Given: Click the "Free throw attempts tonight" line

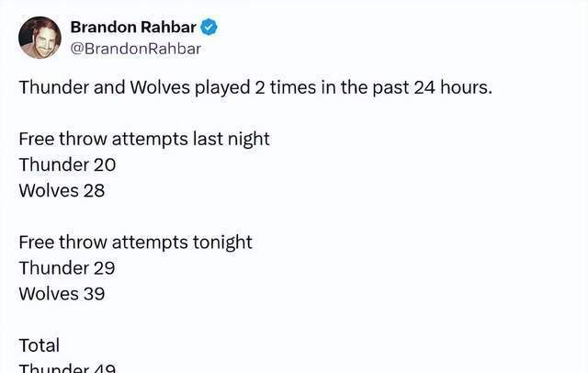Looking at the screenshot, I should point(135,243).
